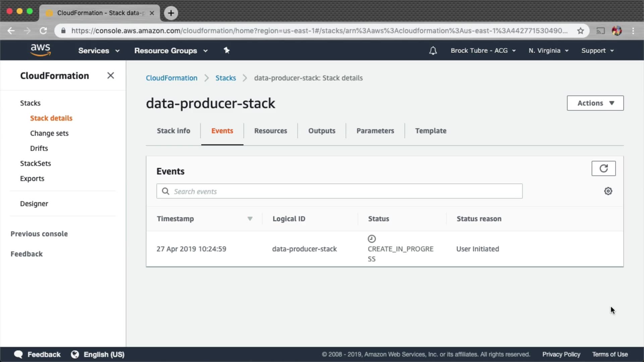Reload the browser page
644x362 pixels.
coord(43,31)
